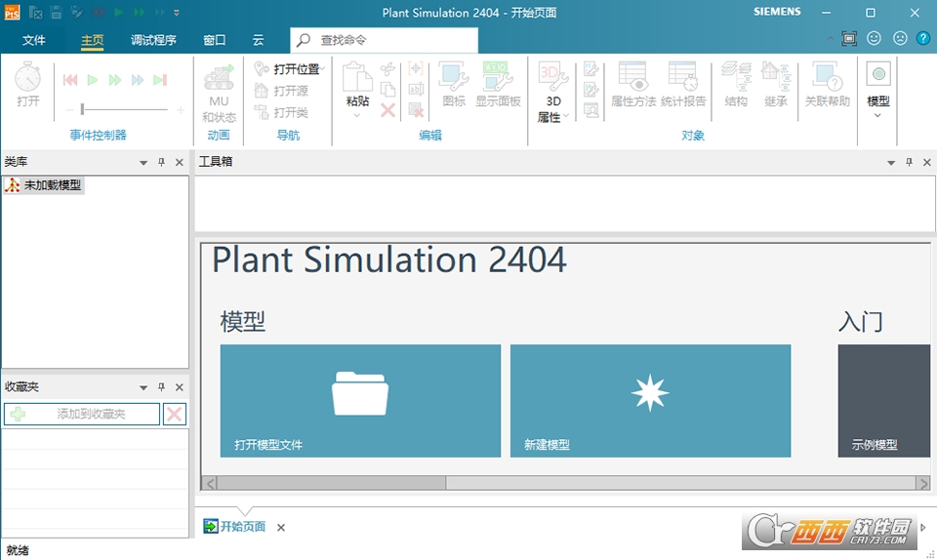Image resolution: width=937 pixels, height=560 pixels.
Task: Customize quick access toolbar dropdown arrow
Action: pyautogui.click(x=177, y=13)
